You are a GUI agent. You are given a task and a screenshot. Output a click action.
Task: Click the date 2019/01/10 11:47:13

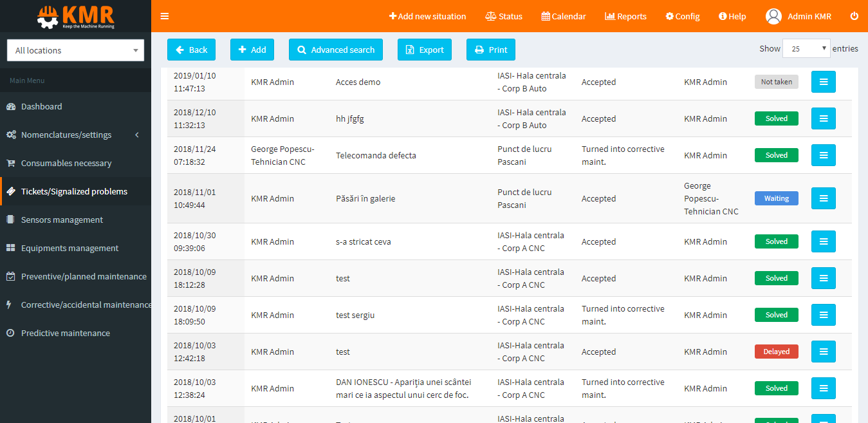coord(195,82)
